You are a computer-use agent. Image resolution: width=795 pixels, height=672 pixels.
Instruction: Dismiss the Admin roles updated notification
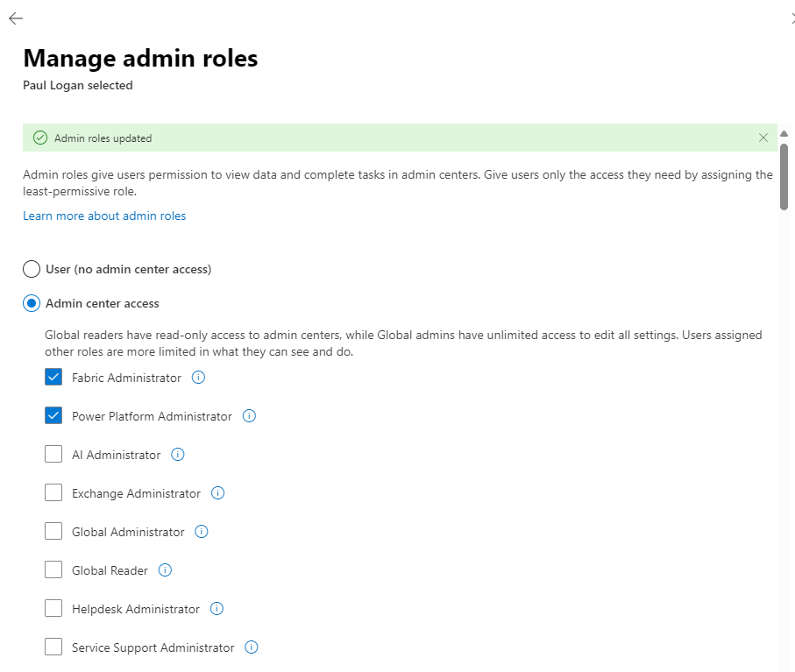click(x=763, y=138)
